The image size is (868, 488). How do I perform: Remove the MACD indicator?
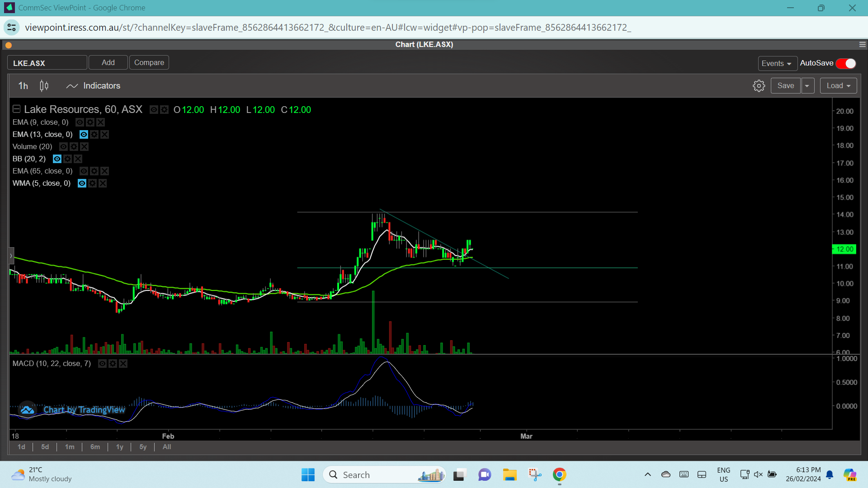(123, 363)
